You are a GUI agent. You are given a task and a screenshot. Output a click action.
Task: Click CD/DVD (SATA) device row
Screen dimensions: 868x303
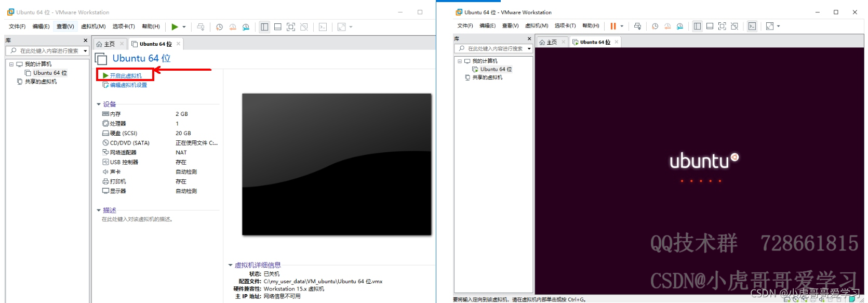(160, 143)
